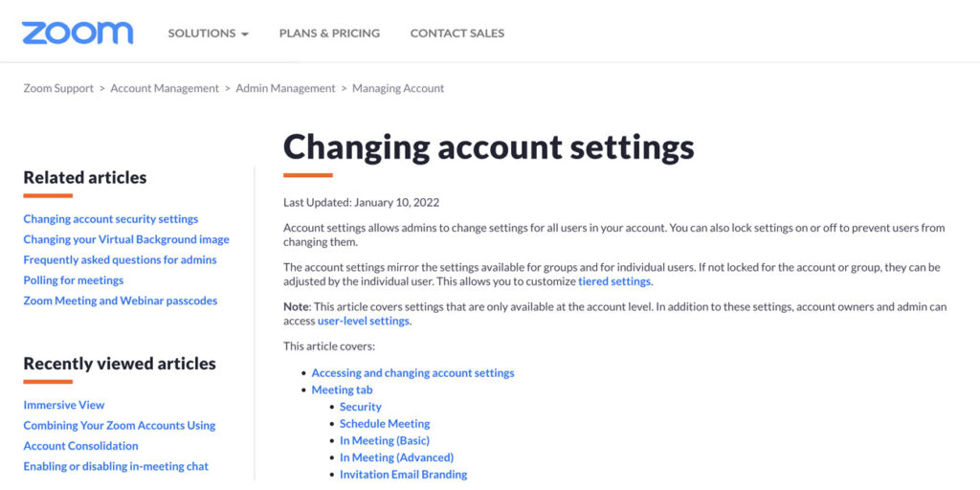Click the Account Management breadcrumb
This screenshot has height=490, width=980.
(165, 88)
